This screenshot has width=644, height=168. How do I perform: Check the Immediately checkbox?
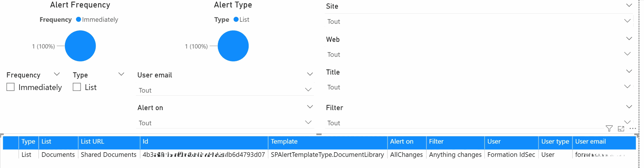pyautogui.click(x=11, y=87)
